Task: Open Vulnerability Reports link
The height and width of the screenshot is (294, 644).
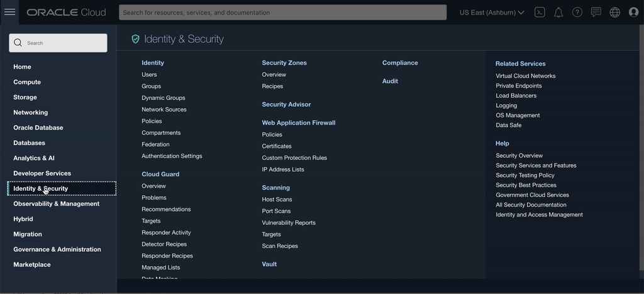Action: click(x=289, y=222)
